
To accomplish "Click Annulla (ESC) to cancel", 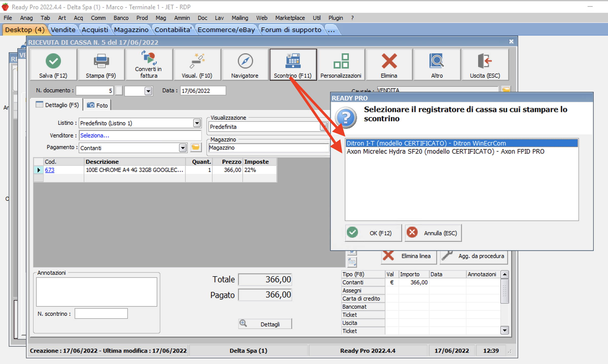I will (433, 233).
